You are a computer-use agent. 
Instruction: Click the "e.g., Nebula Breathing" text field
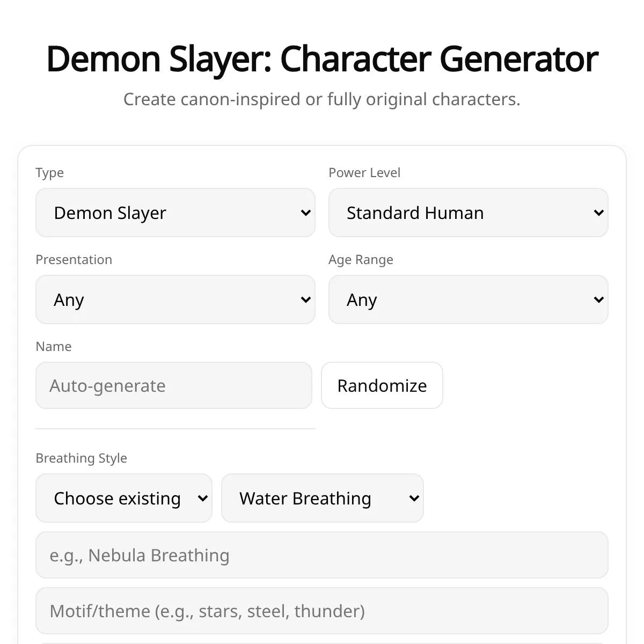click(x=321, y=555)
